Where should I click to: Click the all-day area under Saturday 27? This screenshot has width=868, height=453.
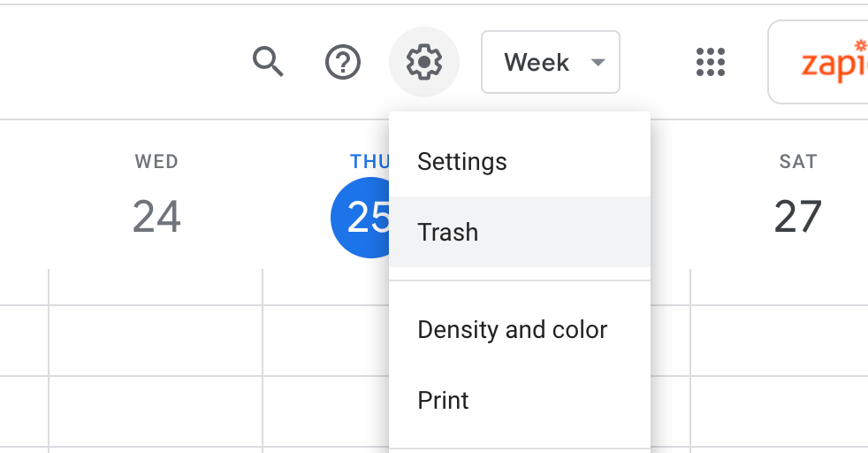779,287
